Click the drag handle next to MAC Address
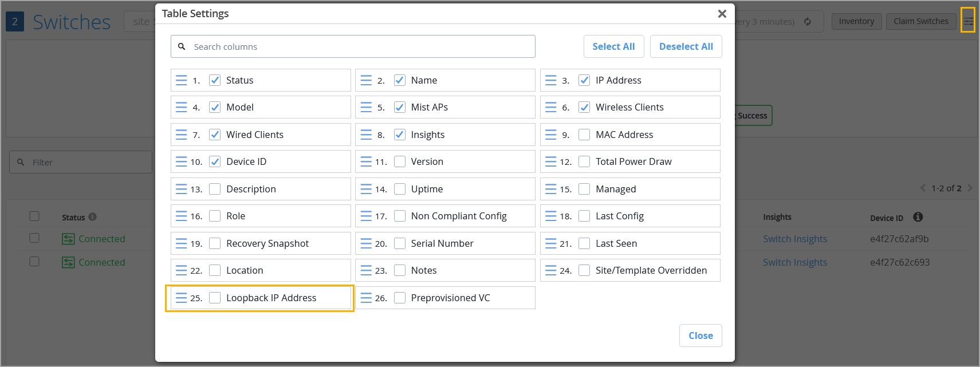 click(x=550, y=135)
